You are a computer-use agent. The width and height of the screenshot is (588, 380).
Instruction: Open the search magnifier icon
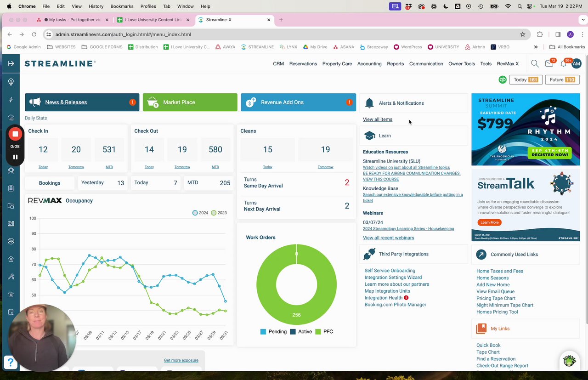point(535,63)
